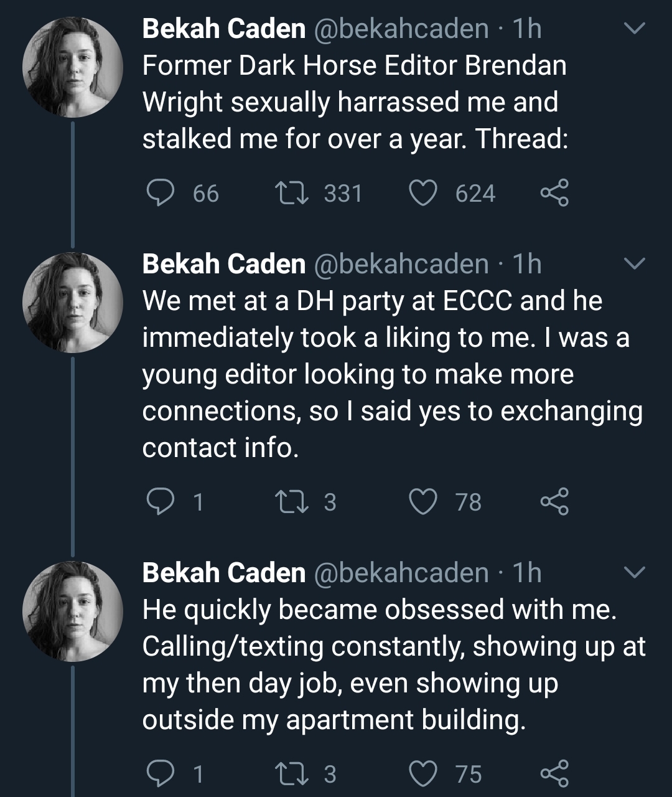Open the first tweet's chevron menu

pyautogui.click(x=635, y=29)
